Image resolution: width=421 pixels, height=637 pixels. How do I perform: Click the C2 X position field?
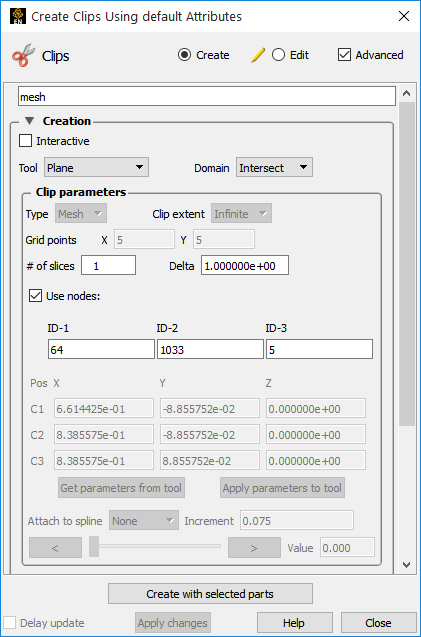pos(104,435)
